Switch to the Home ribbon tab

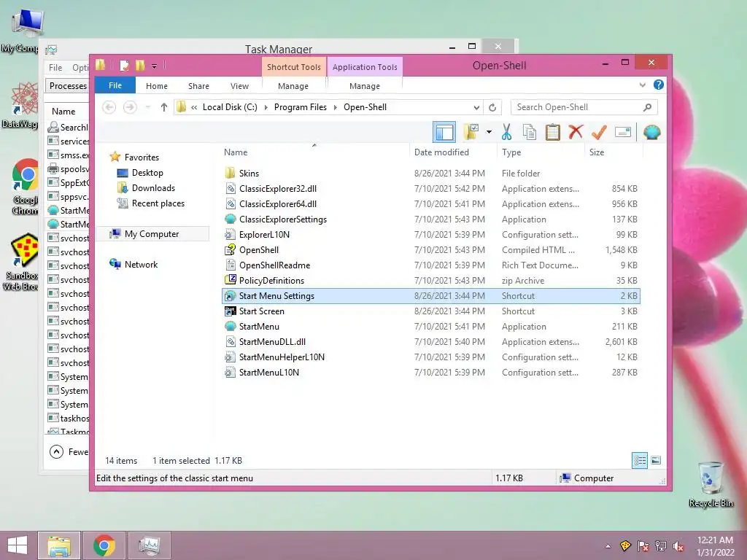[x=157, y=86]
